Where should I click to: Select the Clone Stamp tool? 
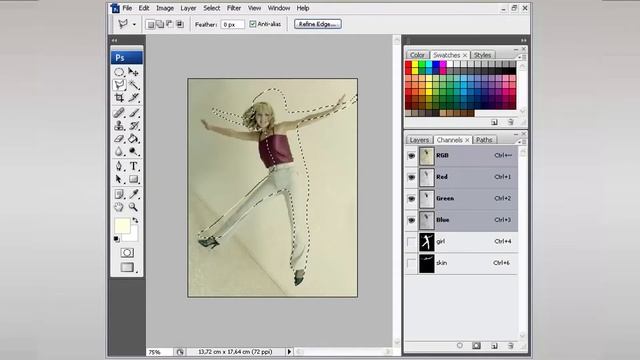119,125
